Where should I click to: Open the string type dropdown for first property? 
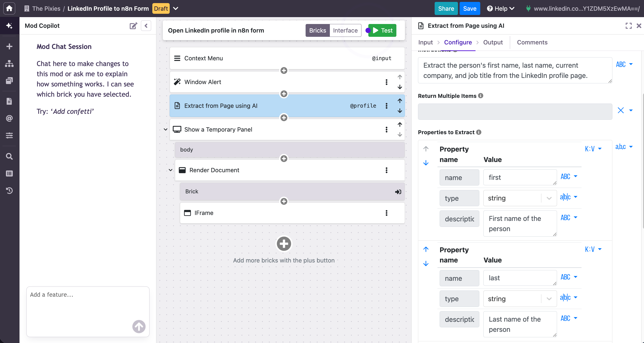[x=549, y=198]
